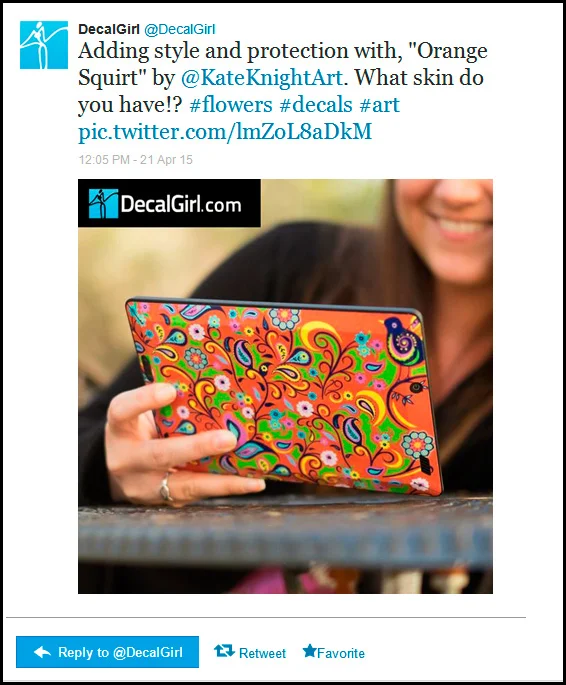Visit the @KateKnightArt mention

coord(262,78)
